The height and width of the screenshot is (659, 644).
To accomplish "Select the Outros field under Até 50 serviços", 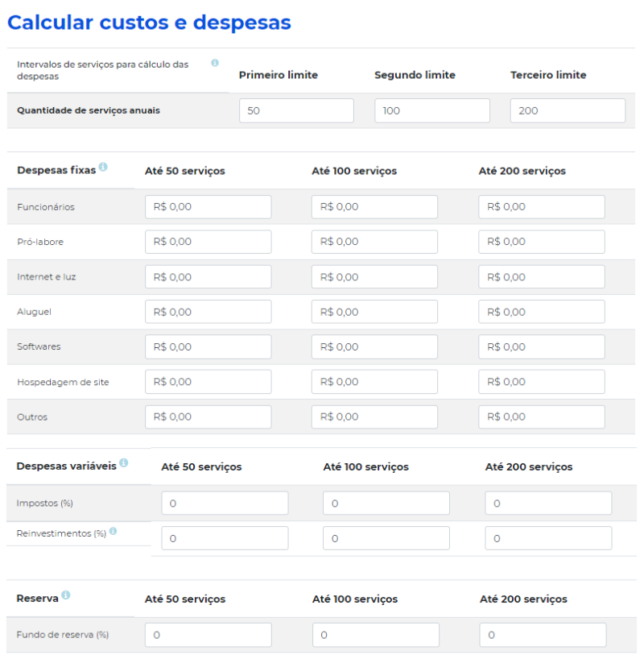I will point(207,417).
